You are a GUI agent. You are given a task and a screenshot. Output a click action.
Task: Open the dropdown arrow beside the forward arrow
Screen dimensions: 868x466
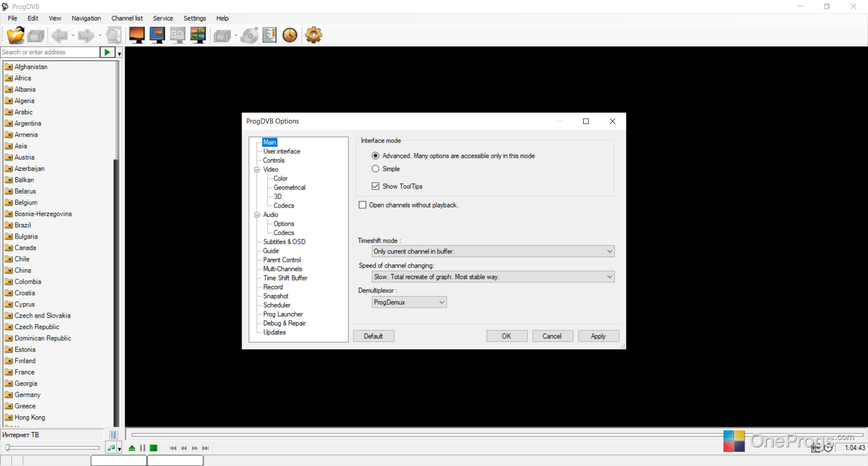(x=100, y=36)
